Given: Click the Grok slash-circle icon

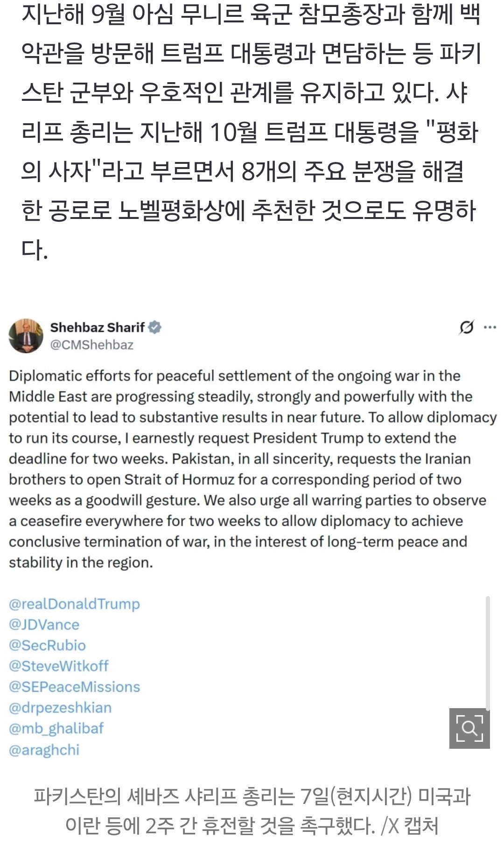Looking at the screenshot, I should [466, 328].
